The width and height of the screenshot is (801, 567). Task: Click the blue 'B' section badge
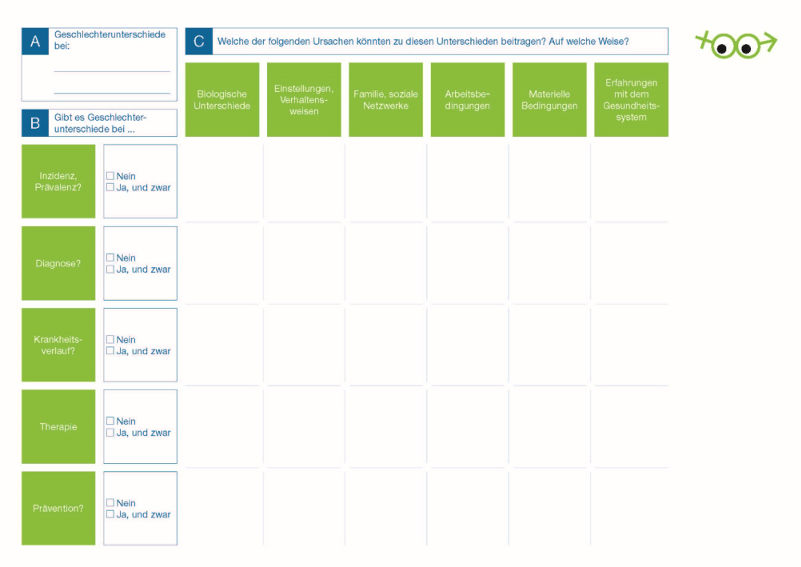pos(35,123)
